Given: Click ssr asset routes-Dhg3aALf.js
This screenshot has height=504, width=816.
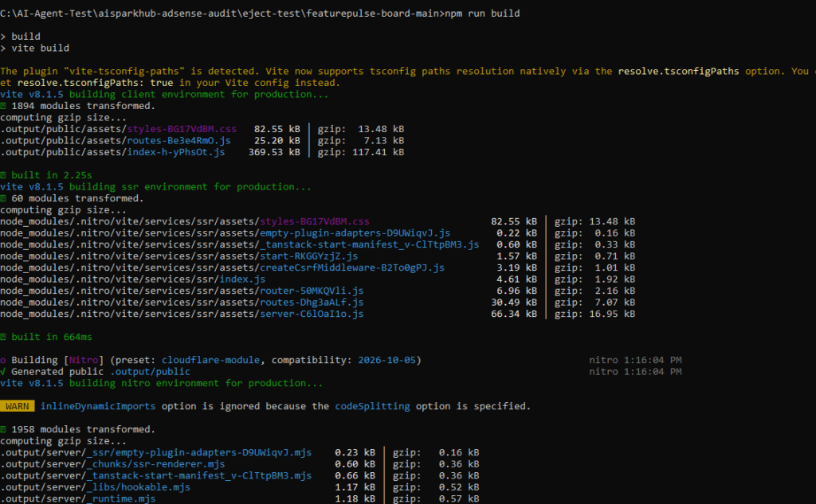Looking at the screenshot, I should point(312,303).
